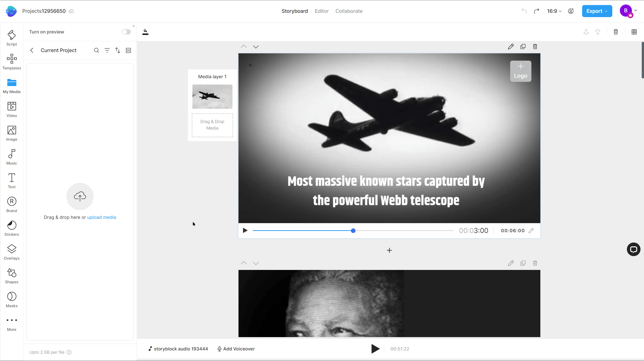Open the Music panel
Viewport: 644px width, 361px height.
12,157
